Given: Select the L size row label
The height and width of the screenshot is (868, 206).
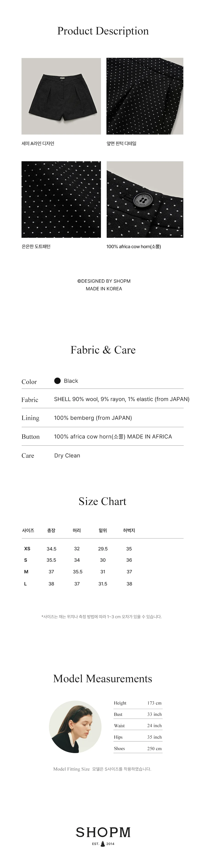Looking at the screenshot, I should [x=25, y=584].
